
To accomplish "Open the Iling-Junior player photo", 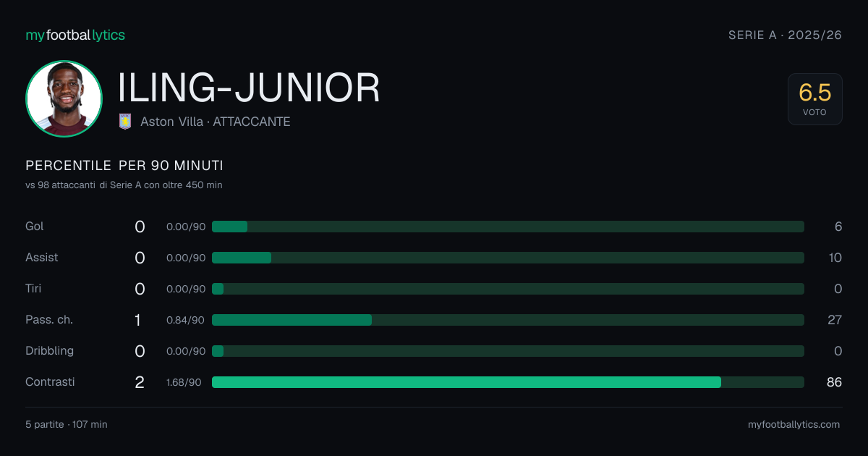I will 64,98.
